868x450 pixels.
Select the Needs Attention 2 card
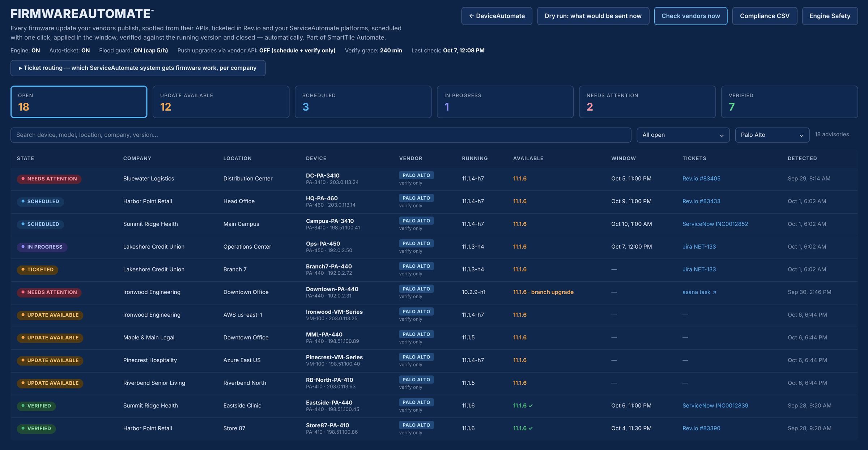[647, 102]
